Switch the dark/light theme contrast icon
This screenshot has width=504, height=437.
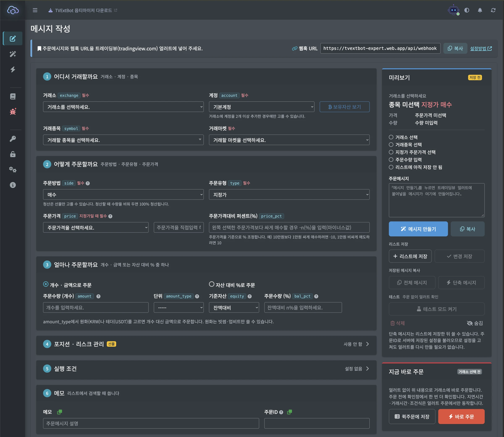pyautogui.click(x=467, y=10)
